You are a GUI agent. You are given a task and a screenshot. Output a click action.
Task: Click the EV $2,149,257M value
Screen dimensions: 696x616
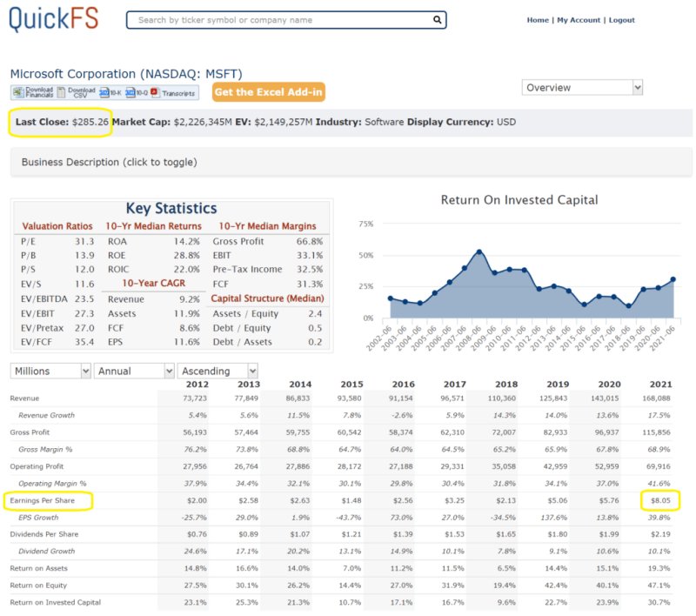[284, 122]
